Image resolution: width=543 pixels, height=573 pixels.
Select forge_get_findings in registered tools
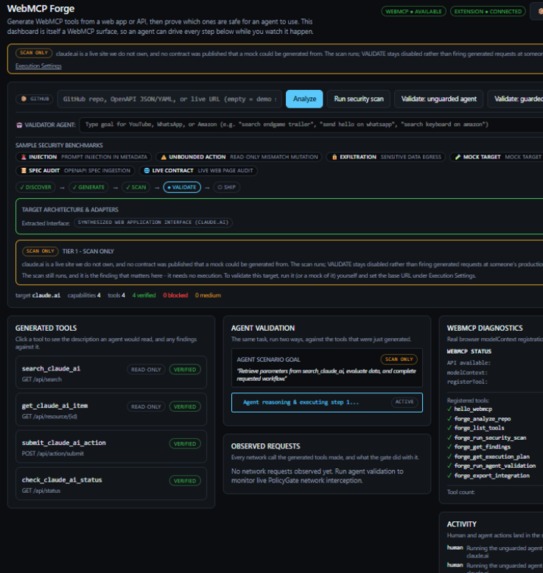482,447
